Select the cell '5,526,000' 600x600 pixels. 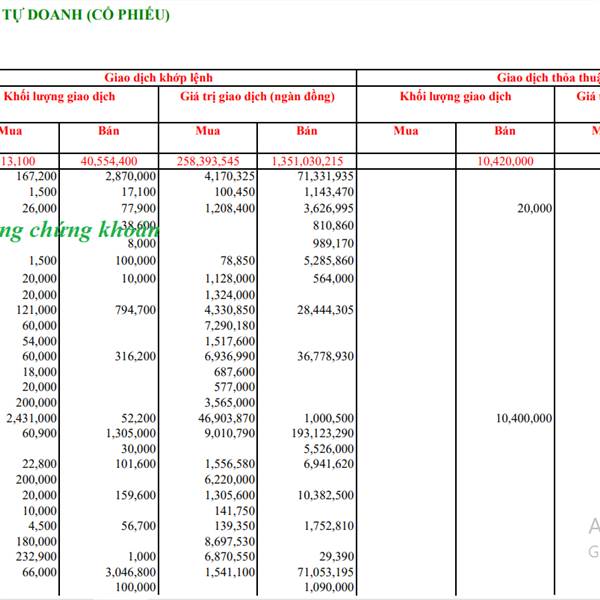329,448
